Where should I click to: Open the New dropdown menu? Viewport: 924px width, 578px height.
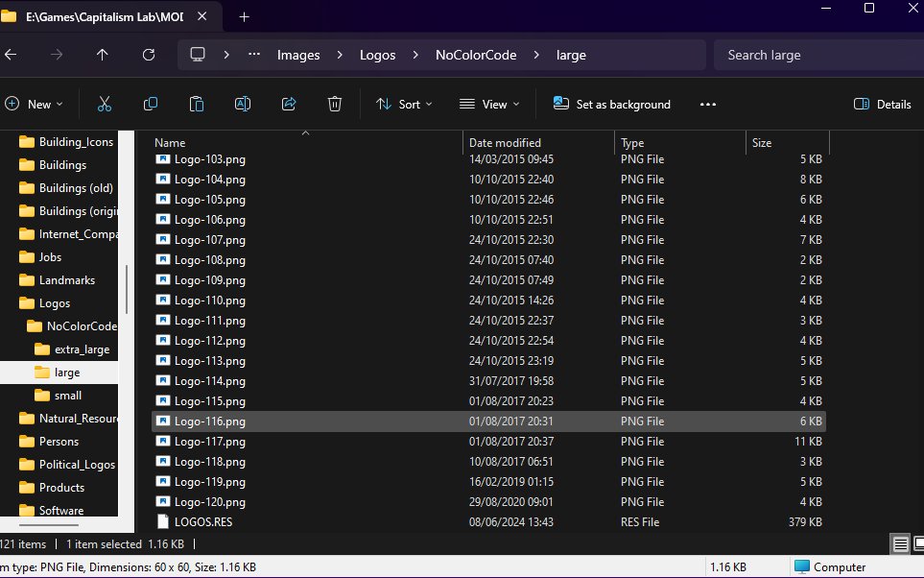coord(35,105)
